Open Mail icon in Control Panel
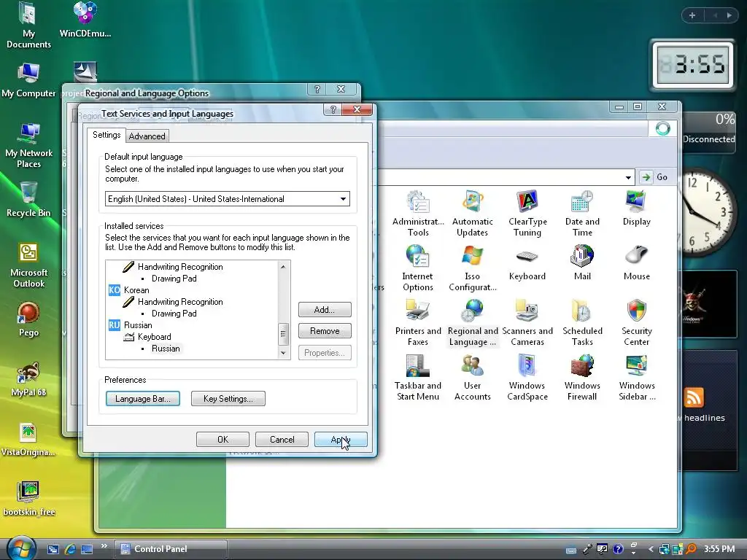 (582, 262)
